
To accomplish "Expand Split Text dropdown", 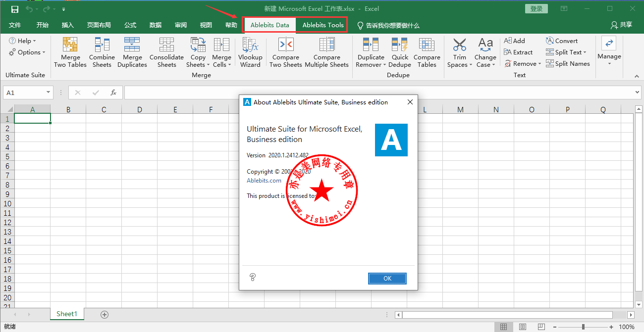I will [x=566, y=52].
